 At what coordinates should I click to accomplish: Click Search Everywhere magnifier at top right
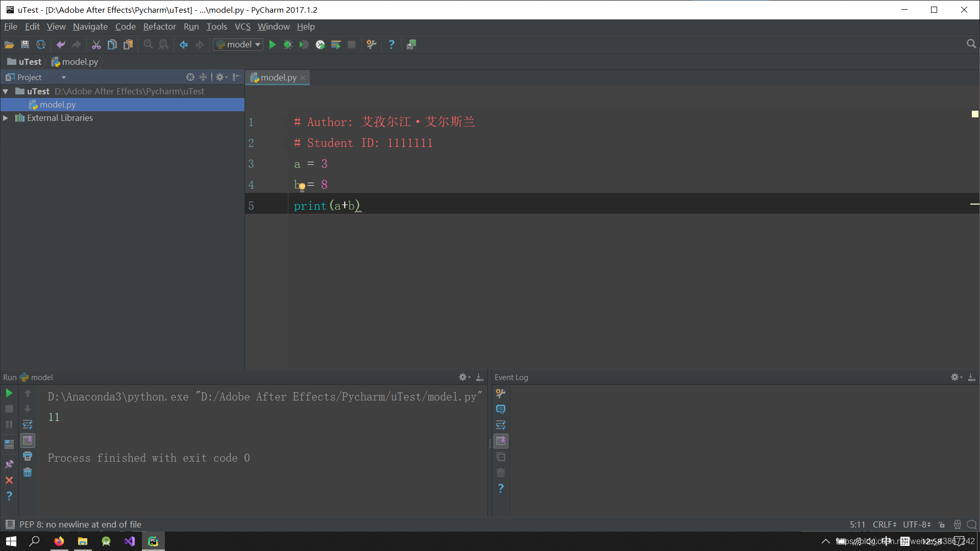point(971,44)
